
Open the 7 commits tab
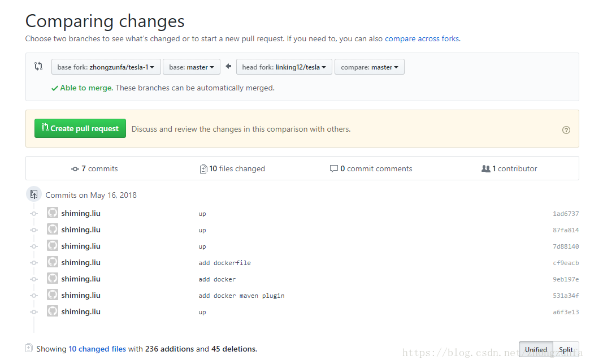[94, 168]
